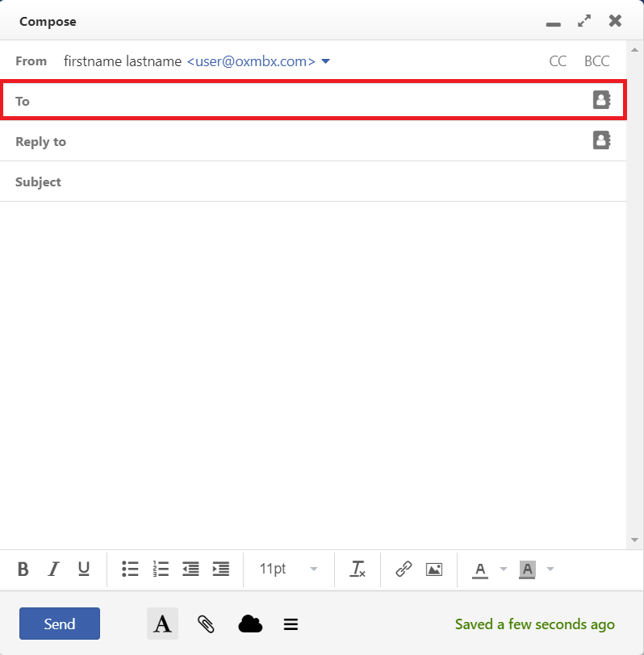Screen dimensions: 644x655
Task: Insert a hyperlink
Action: coord(404,569)
